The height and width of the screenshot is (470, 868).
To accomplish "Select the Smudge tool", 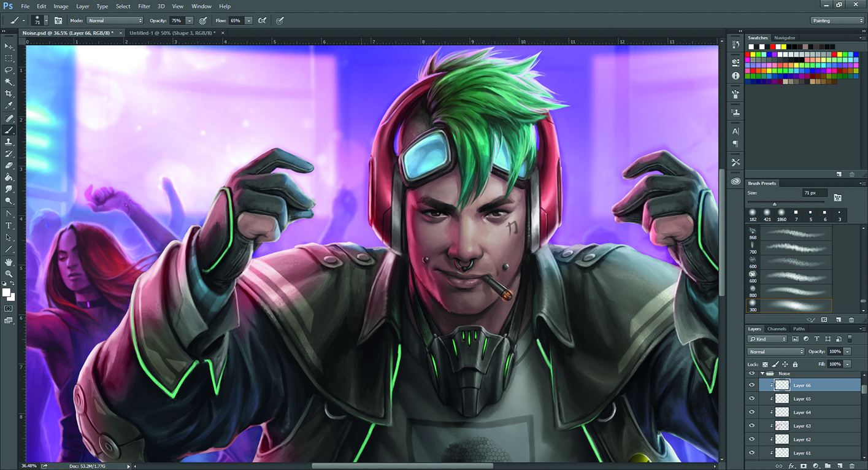I will [x=9, y=190].
